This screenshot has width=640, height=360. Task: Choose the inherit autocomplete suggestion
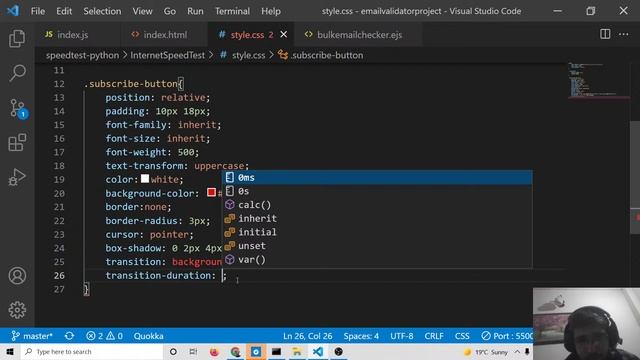coord(377,218)
